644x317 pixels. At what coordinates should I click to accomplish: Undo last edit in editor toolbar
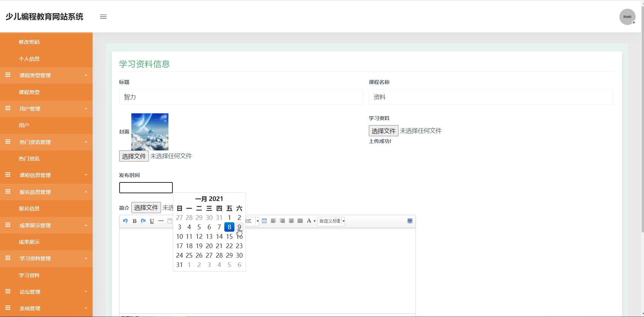coord(125,221)
